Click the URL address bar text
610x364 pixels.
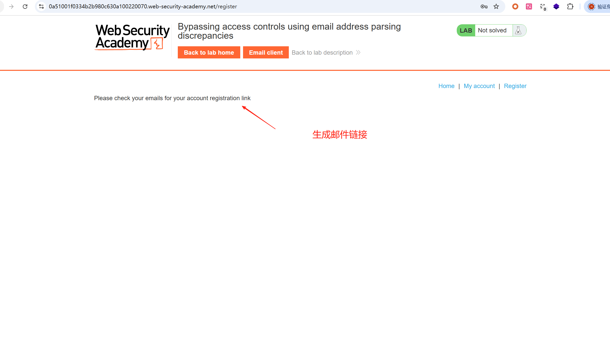click(143, 7)
